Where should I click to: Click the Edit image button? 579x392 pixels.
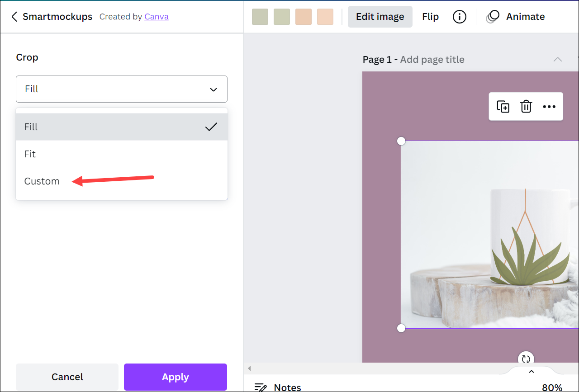tap(380, 17)
